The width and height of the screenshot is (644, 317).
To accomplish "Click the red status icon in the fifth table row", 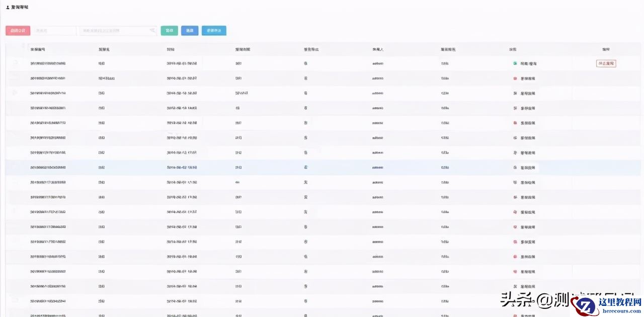I will tap(515, 123).
